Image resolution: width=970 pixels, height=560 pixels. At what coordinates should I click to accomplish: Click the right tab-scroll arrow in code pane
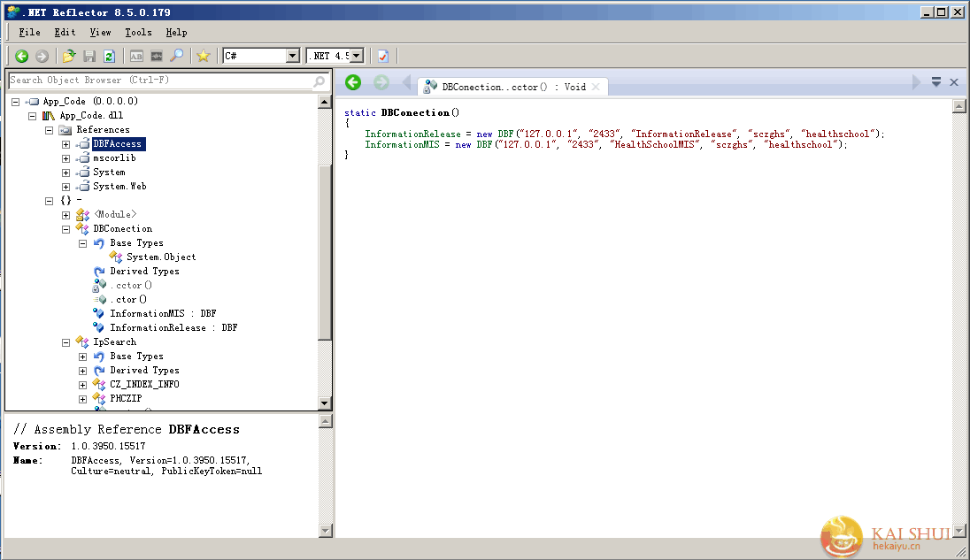click(916, 82)
